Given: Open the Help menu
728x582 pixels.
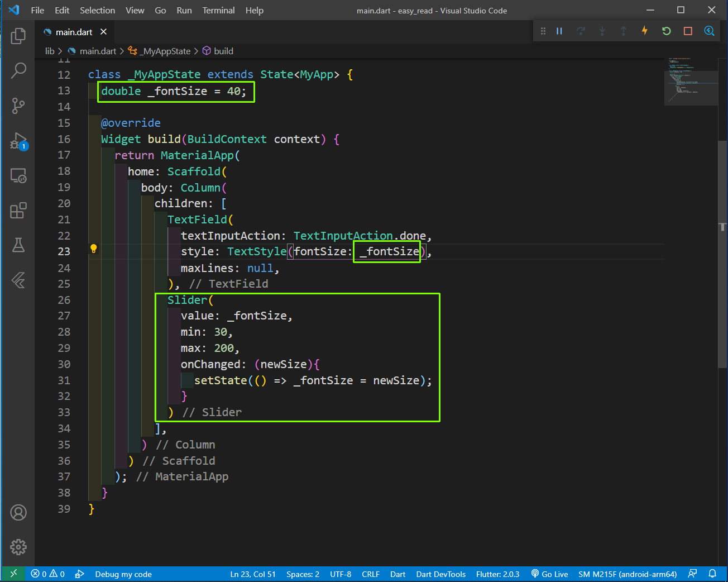Looking at the screenshot, I should pos(255,10).
